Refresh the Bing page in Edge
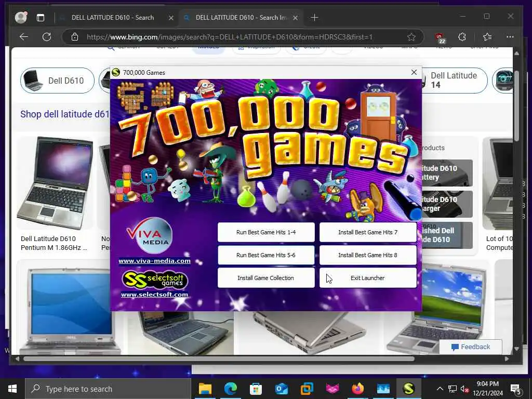532x399 pixels. click(46, 37)
